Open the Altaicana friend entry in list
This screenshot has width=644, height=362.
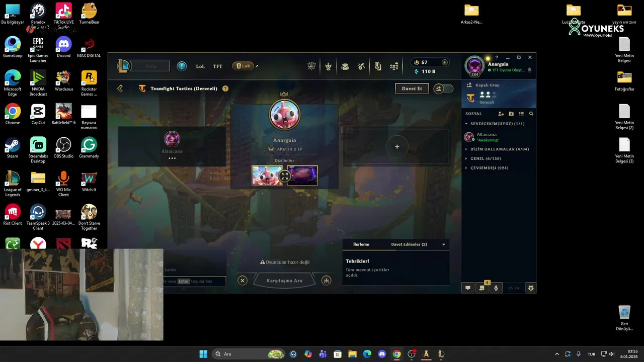499,137
